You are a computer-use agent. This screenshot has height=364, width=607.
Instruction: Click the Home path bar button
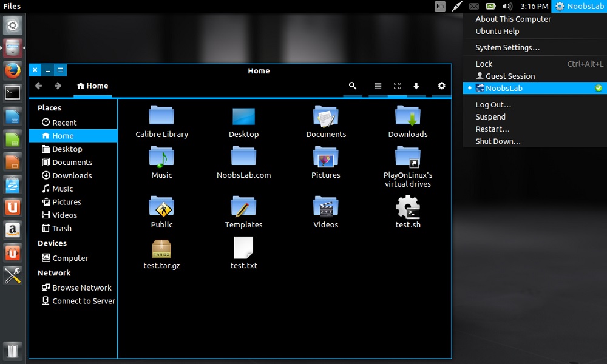click(x=92, y=86)
